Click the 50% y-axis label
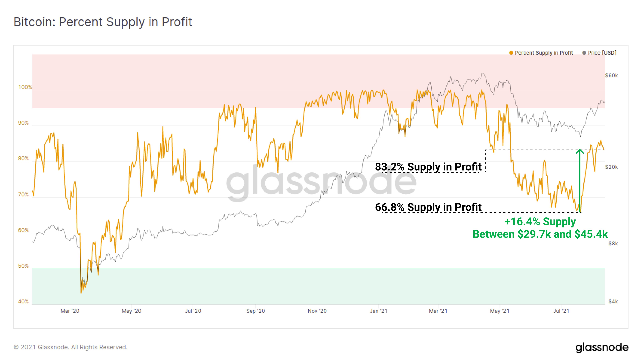The height and width of the screenshot is (364, 641). (x=23, y=266)
